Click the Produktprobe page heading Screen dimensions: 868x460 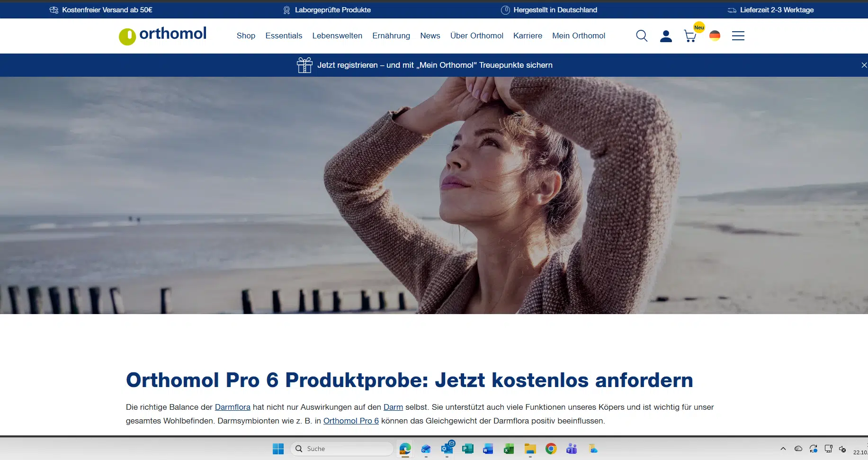pos(410,380)
